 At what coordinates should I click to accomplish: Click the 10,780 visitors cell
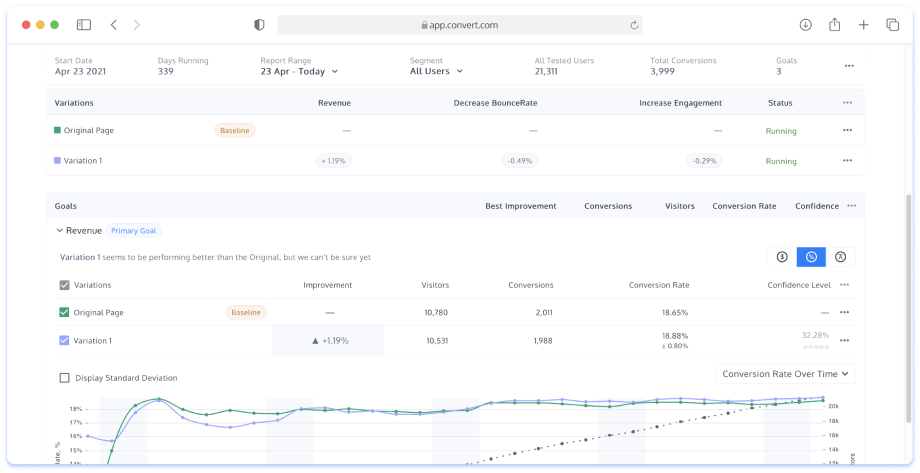436,312
